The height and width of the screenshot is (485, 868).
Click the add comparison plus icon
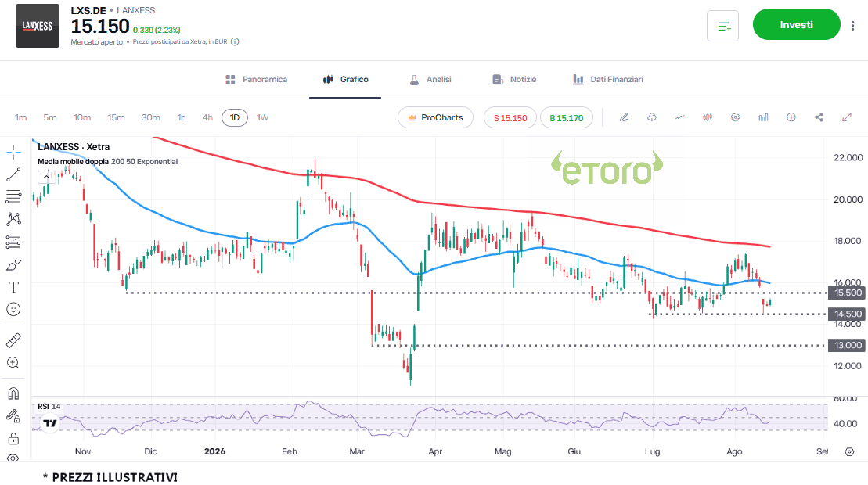pos(791,117)
